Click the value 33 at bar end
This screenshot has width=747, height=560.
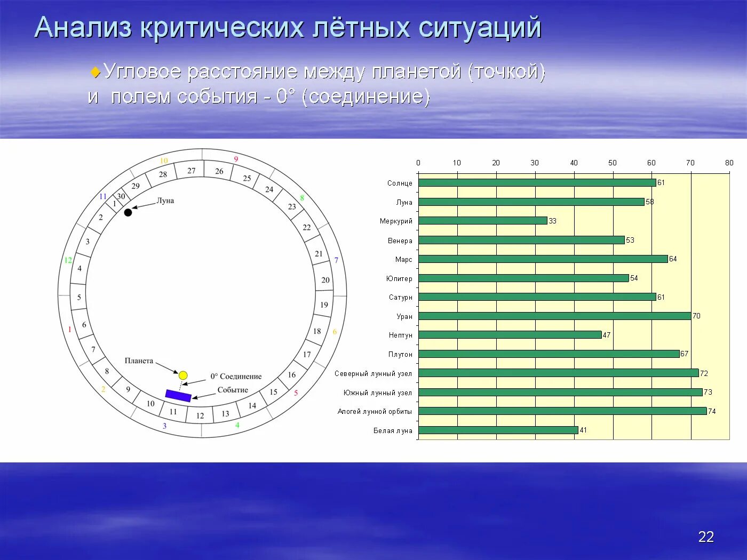[553, 221]
